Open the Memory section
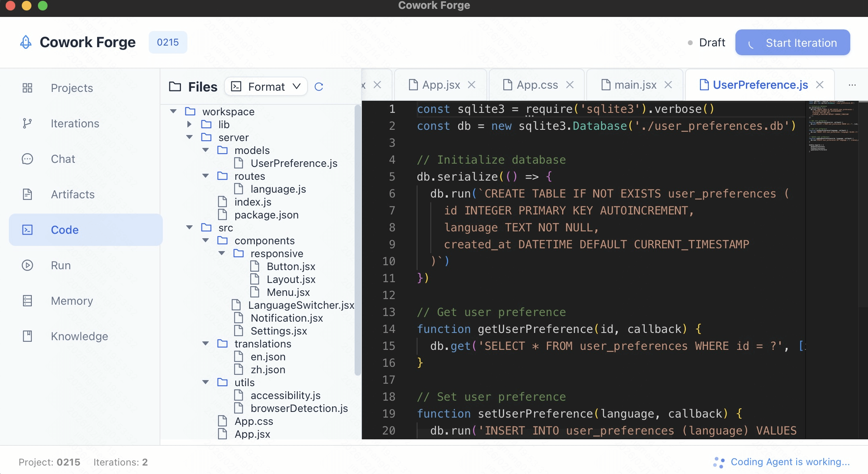Viewport: 868px width, 474px height. click(72, 301)
